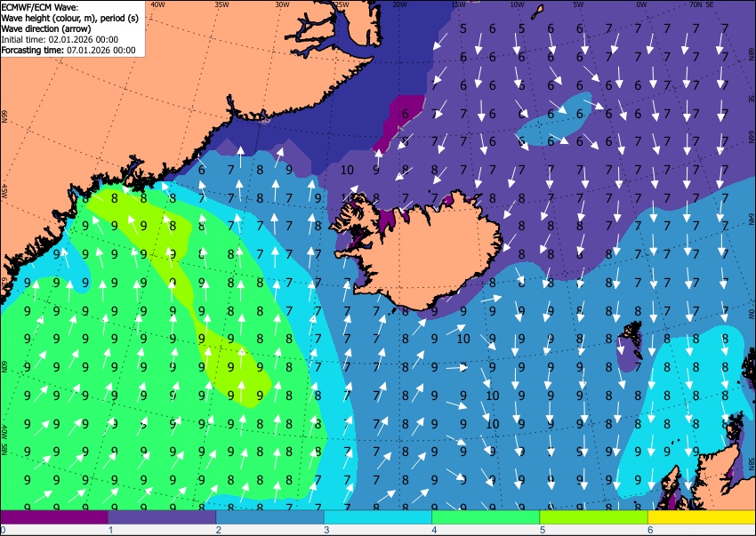756x536 pixels.
Task: Click the 66N latitude label on left edge
Action: (x=4, y=116)
